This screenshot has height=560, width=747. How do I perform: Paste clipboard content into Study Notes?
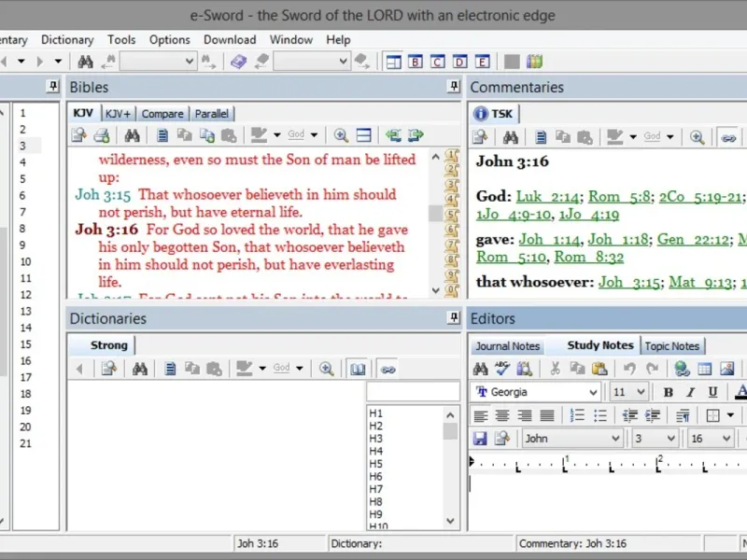point(599,368)
